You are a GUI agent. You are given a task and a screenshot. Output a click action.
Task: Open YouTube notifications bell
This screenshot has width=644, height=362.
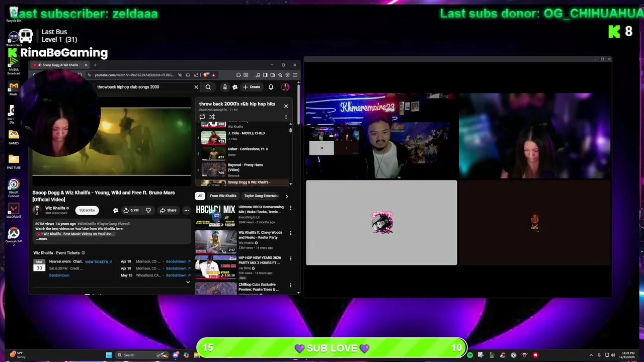271,87
